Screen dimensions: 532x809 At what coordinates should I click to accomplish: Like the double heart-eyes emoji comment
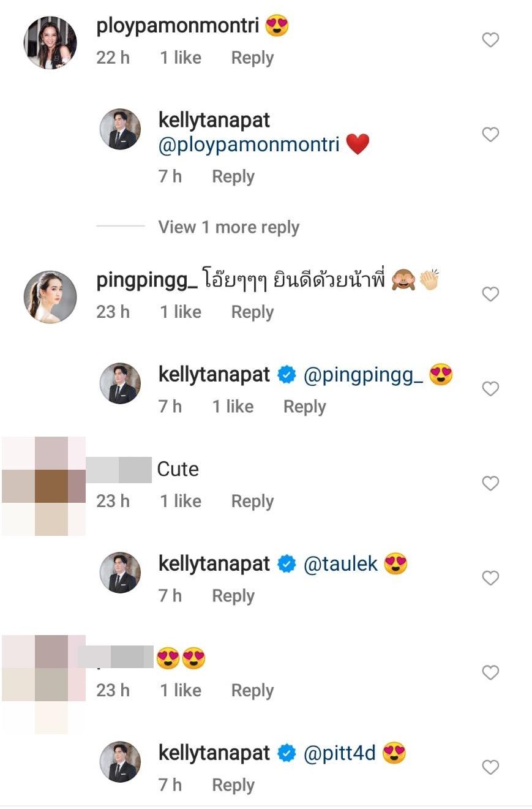pos(490,673)
